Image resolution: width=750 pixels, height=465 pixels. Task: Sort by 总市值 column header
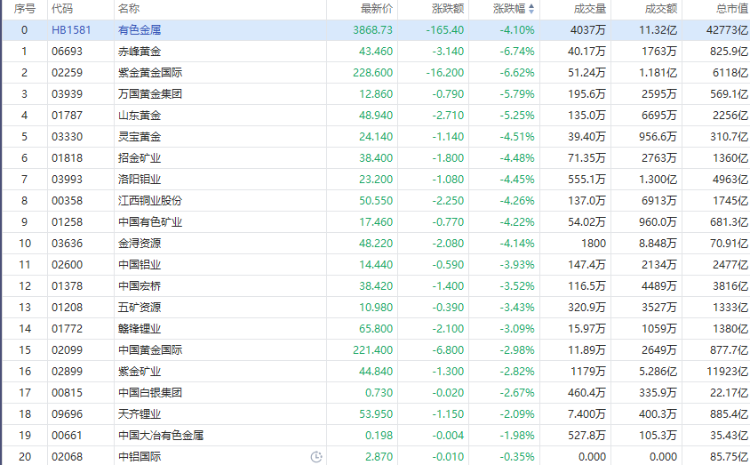tap(730, 9)
